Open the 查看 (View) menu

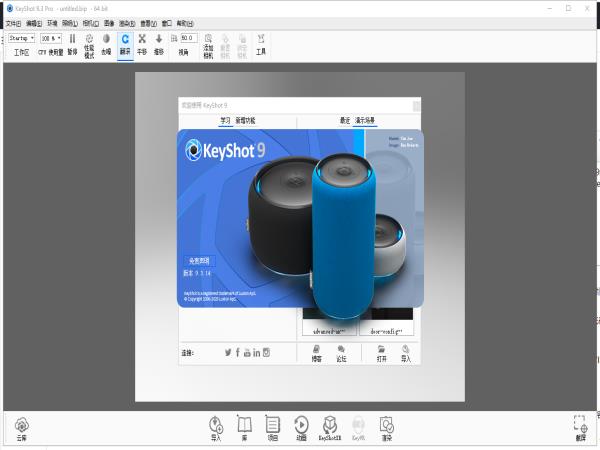coord(148,24)
